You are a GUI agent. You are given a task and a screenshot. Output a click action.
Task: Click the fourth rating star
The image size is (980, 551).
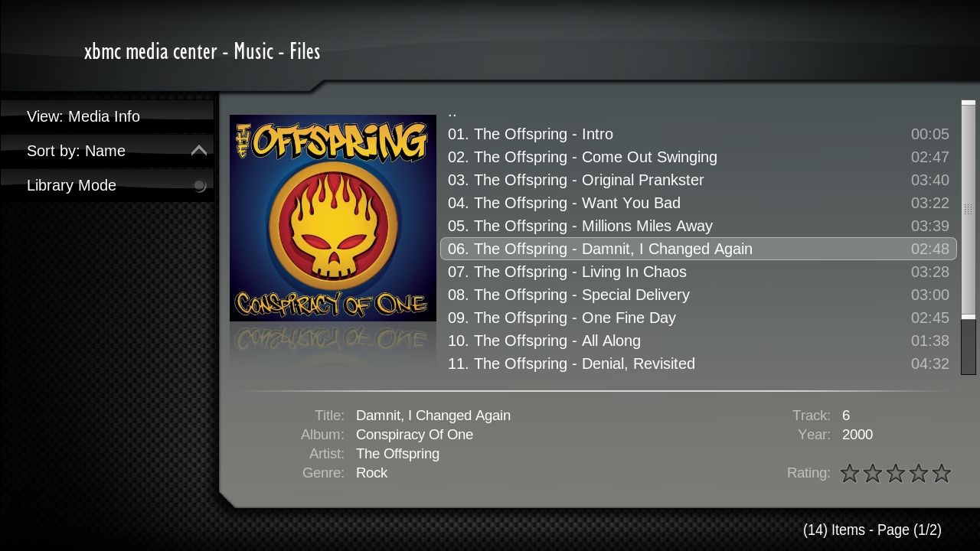(x=919, y=473)
